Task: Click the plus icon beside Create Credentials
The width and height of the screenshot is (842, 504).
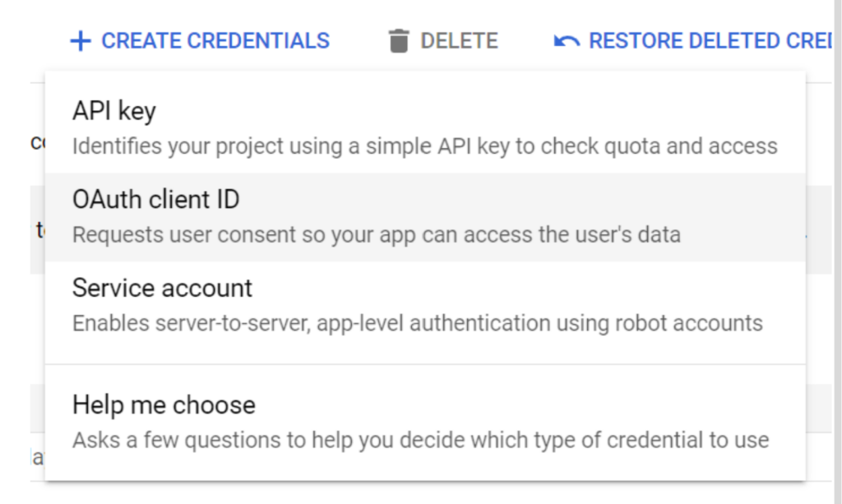Action: point(81,41)
